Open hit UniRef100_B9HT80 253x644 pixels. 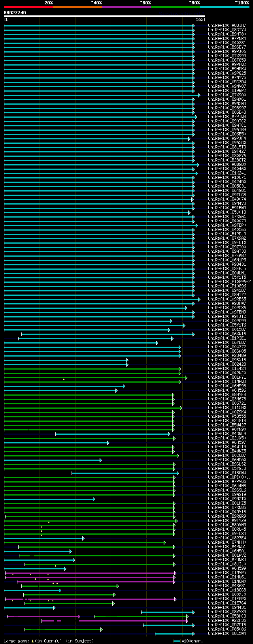[227, 34]
